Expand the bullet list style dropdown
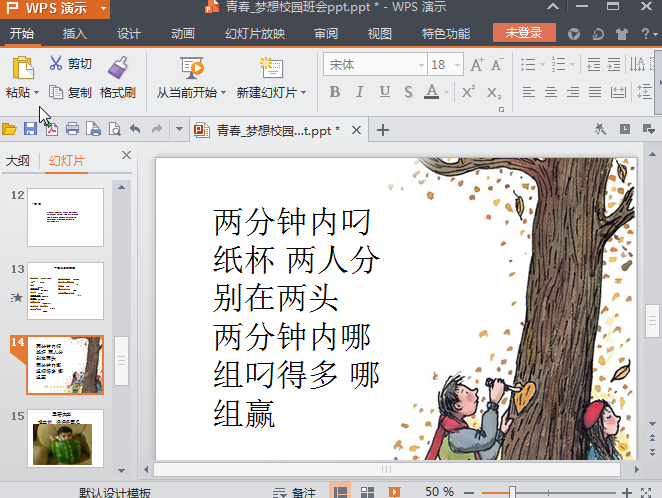Screen dimensions: 662x498 [542, 65]
